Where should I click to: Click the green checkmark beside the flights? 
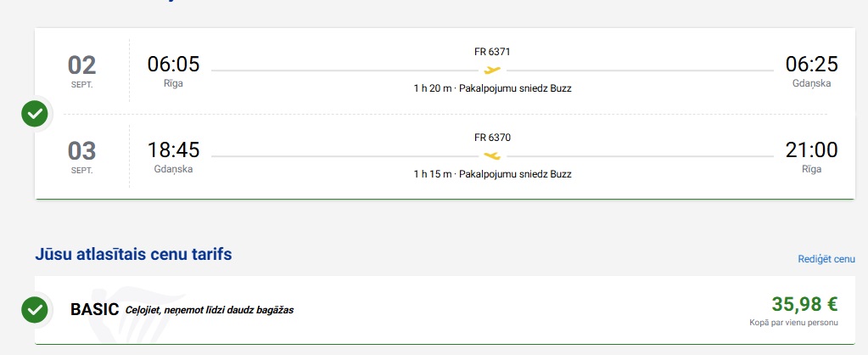(x=35, y=113)
